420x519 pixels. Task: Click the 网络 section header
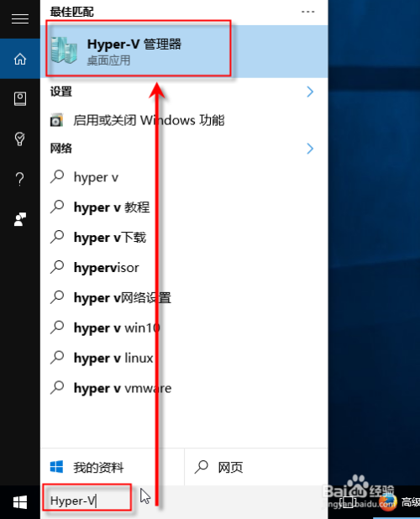[60, 149]
